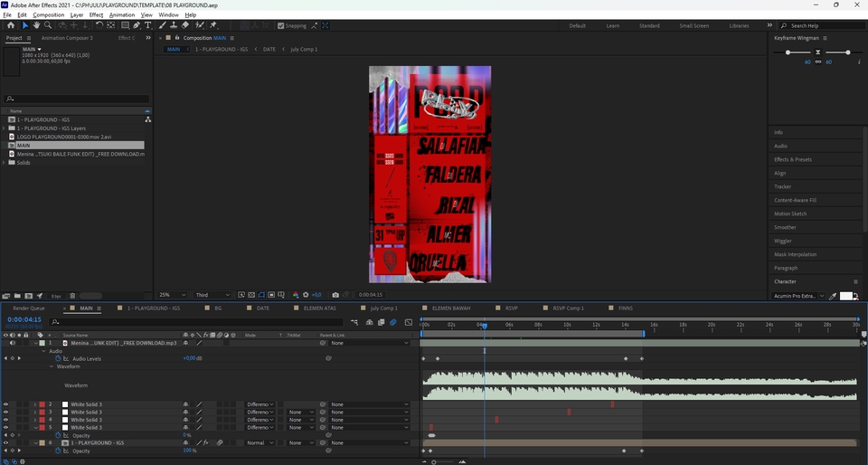Click the Audio Levels stopwatch icon
Viewport: 868px width, 465px height.
pyautogui.click(x=58, y=359)
